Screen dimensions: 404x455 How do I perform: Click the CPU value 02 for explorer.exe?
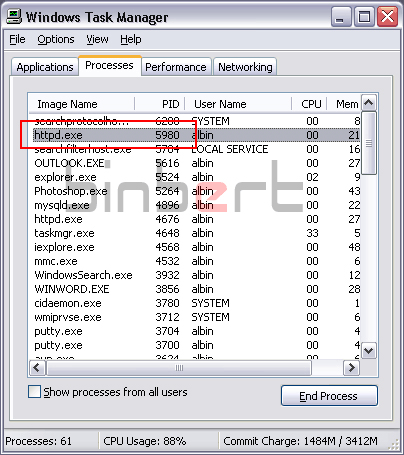[x=312, y=177]
